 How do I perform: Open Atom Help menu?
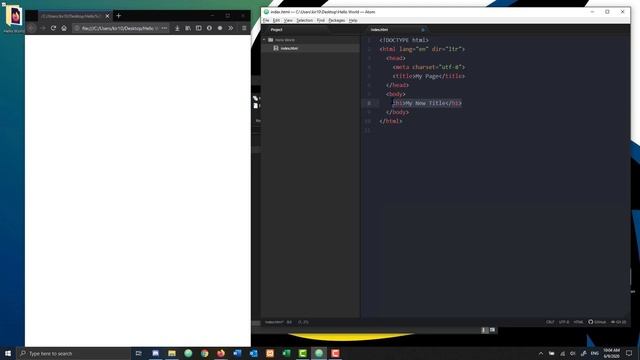(353, 20)
